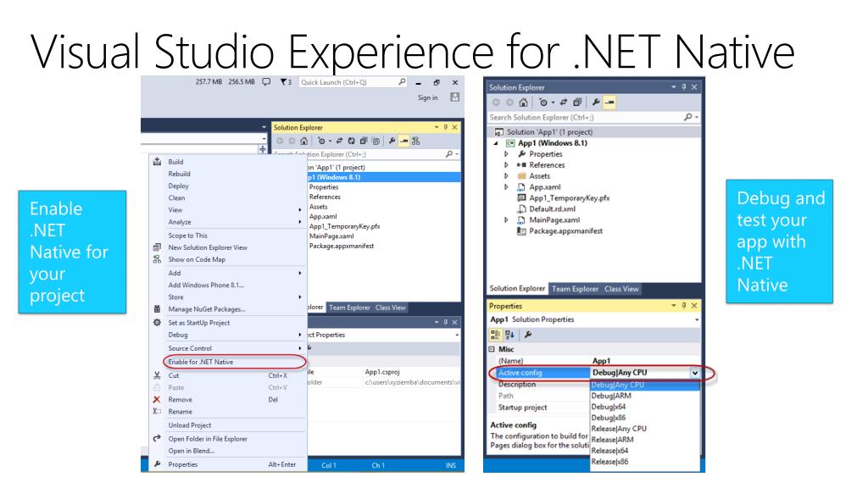Click Collapse All icon in left Solution Explorer
868x488 pixels.
[364, 141]
